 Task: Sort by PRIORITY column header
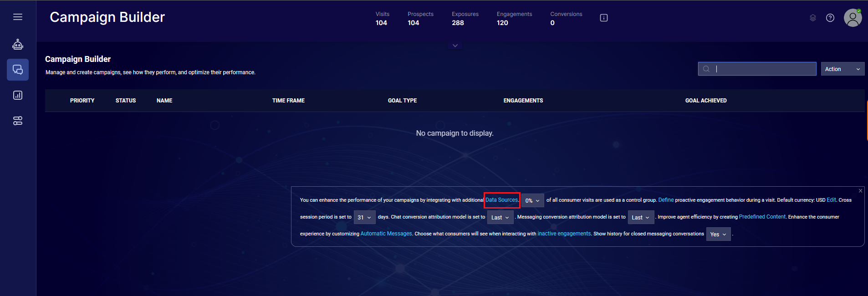click(x=82, y=101)
